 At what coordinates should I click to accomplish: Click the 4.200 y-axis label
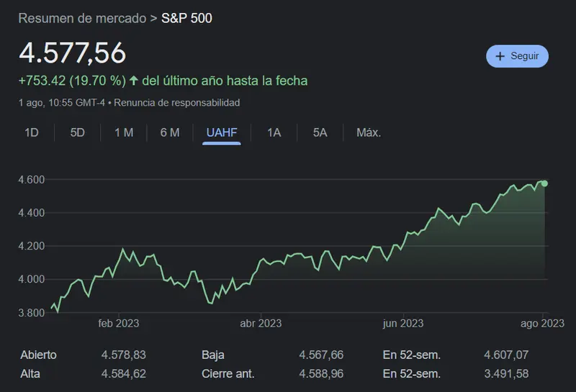pos(32,246)
